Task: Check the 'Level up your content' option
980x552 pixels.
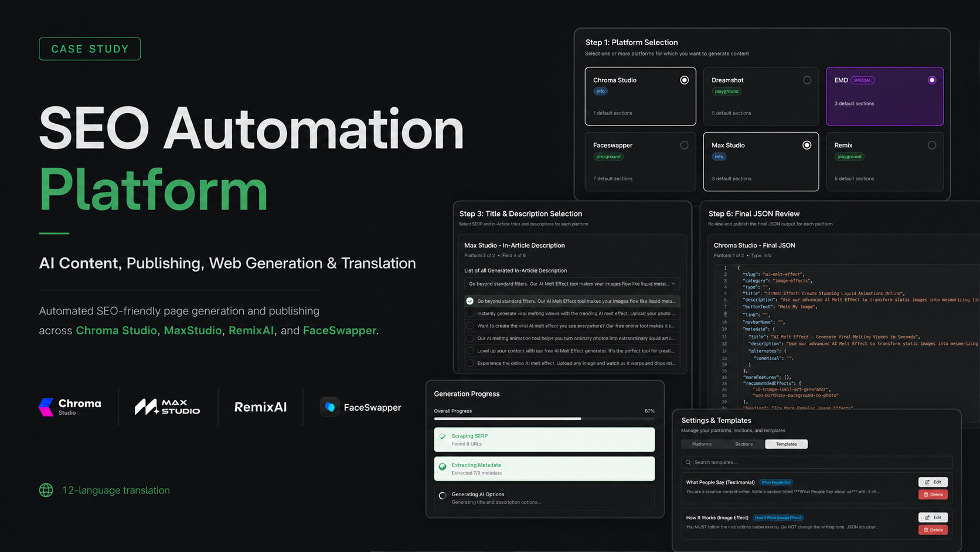Action: click(x=469, y=351)
